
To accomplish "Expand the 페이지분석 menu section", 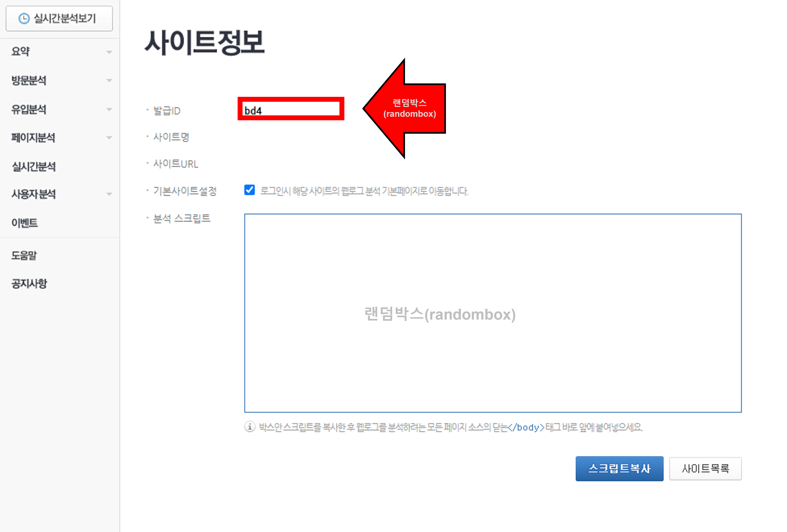I will 109,137.
